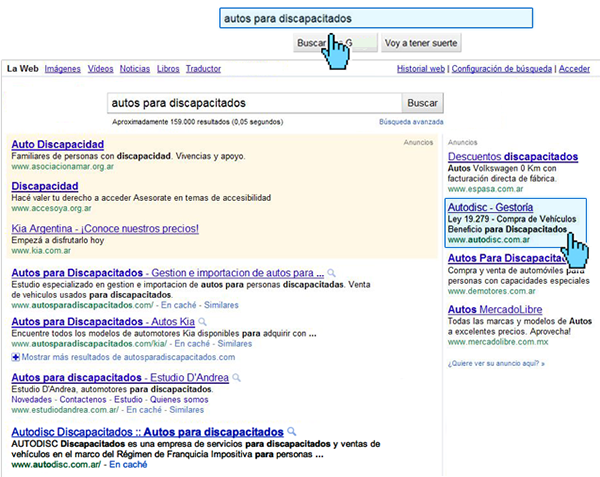600x477 pixels.
Task: Click the results page search field
Action: [254, 103]
